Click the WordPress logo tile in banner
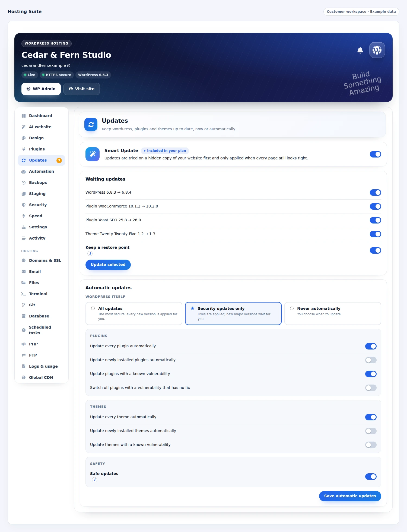Image resolution: width=407 pixels, height=532 pixels. click(377, 50)
